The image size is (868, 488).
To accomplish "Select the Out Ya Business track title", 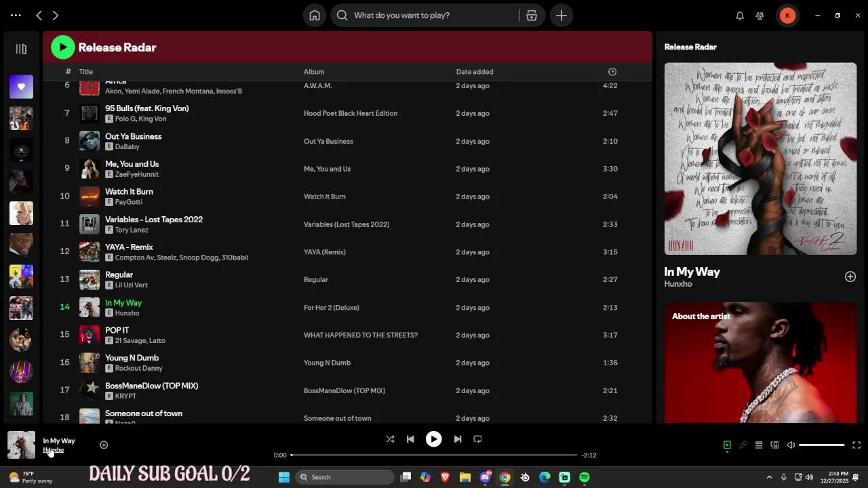I will [133, 136].
